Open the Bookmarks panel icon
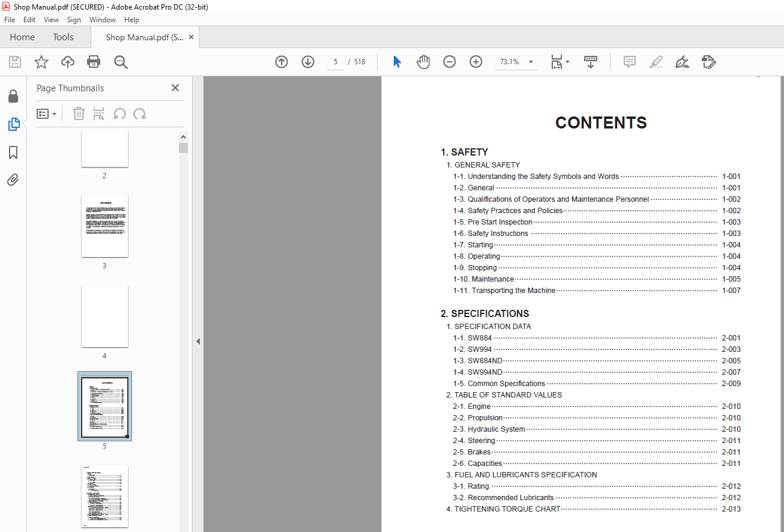Screen dimensions: 784x532 tap(13, 153)
